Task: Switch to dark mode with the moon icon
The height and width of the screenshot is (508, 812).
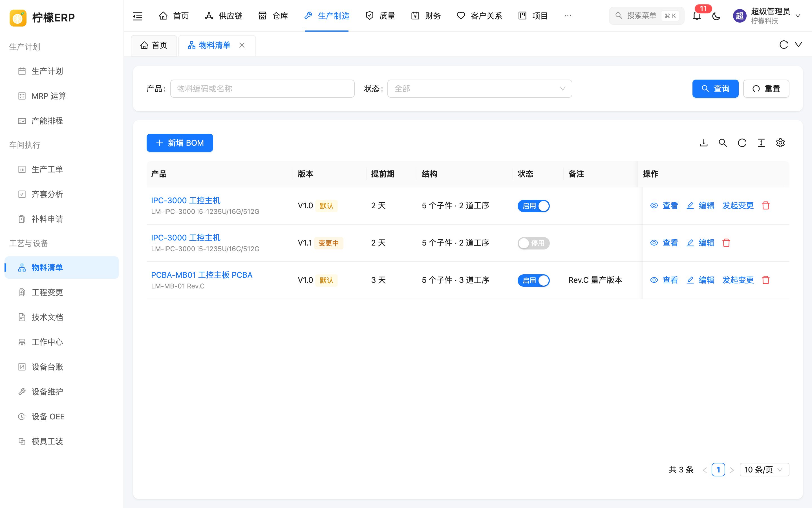Action: coord(716,16)
